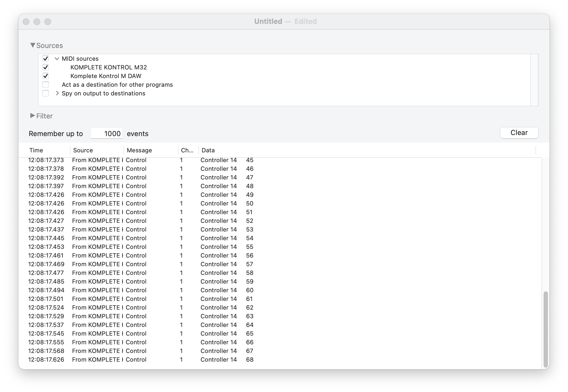The height and width of the screenshot is (392, 568).
Task: Select event row at 12:08:17.501
Action: [280, 299]
